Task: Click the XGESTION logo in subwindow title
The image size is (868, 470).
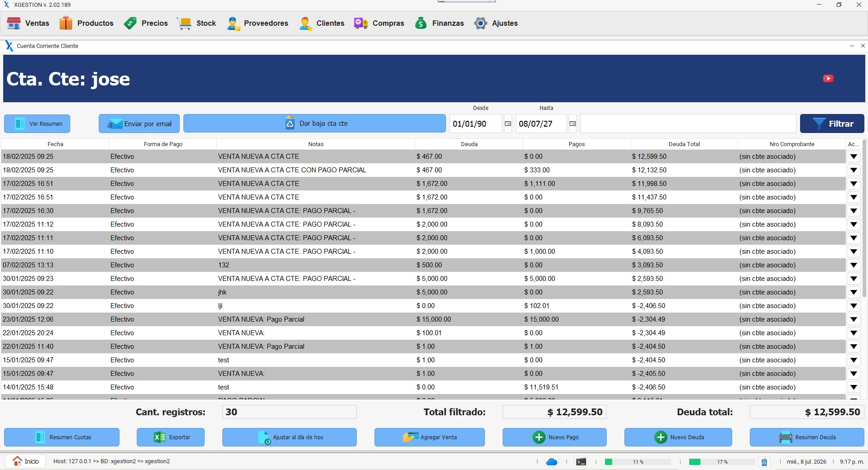Action: (9, 46)
